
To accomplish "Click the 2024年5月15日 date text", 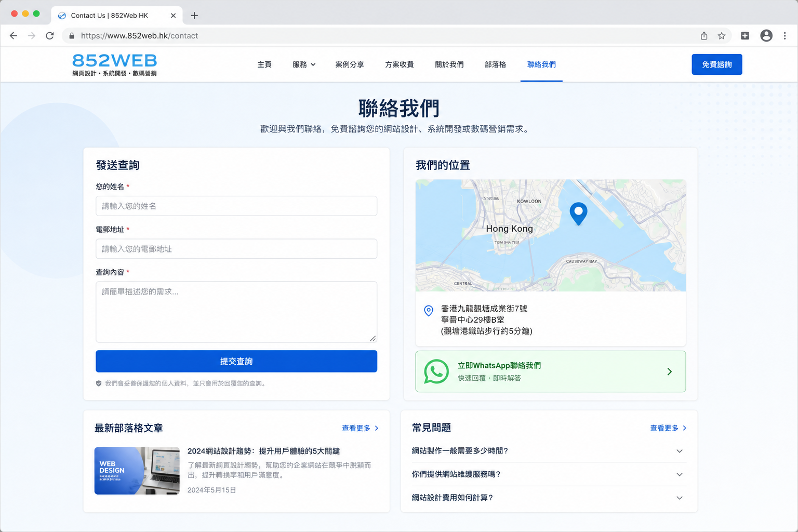I will point(211,490).
